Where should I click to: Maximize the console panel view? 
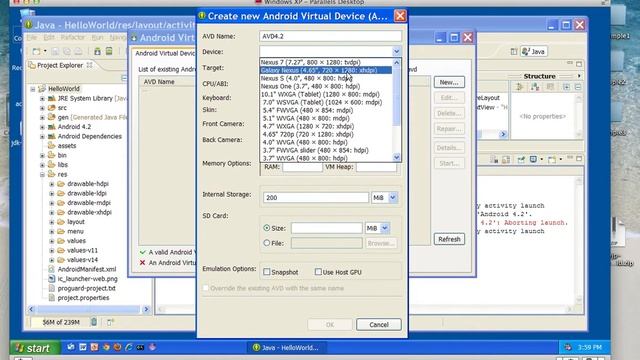[x=579, y=158]
